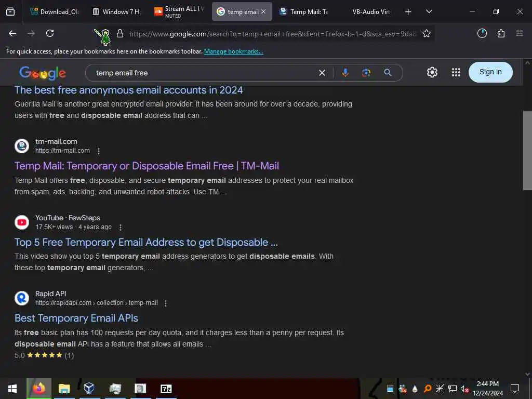The width and height of the screenshot is (532, 399).
Task: Open Firefox application hamburger menu
Action: point(520,33)
